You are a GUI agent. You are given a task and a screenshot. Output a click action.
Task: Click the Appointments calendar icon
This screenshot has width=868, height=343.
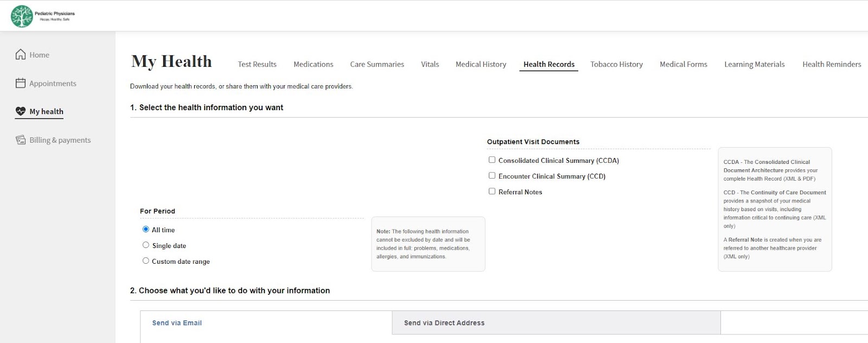(21, 83)
